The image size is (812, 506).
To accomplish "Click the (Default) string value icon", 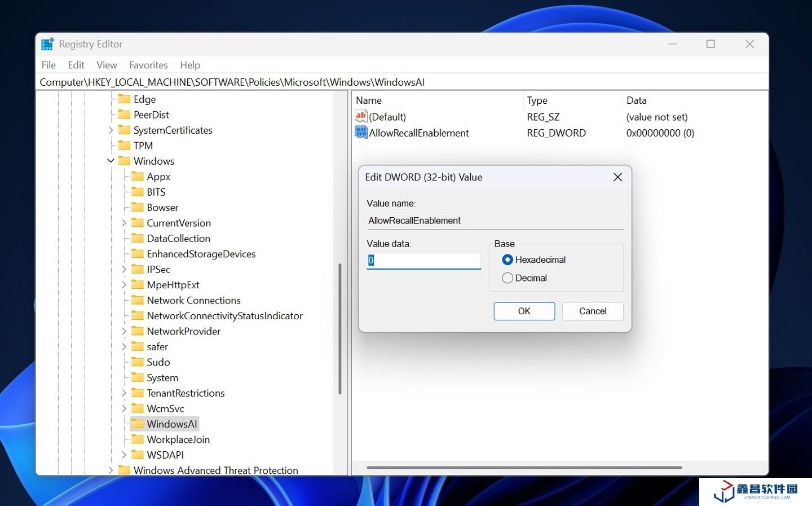I will [361, 116].
